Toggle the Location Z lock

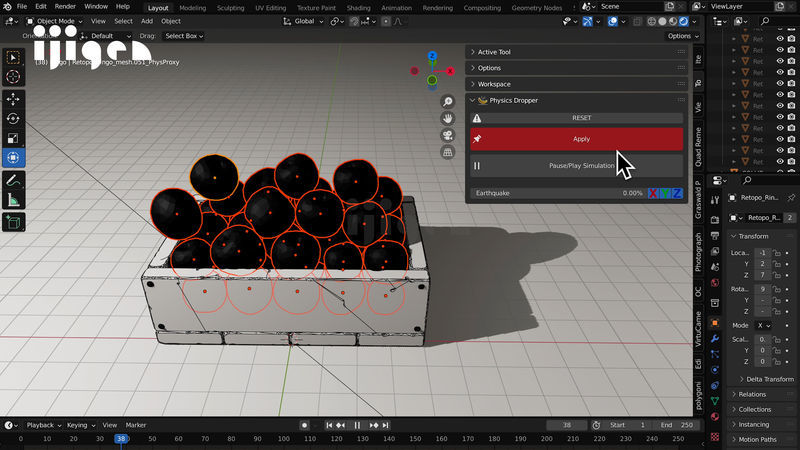(x=776, y=275)
